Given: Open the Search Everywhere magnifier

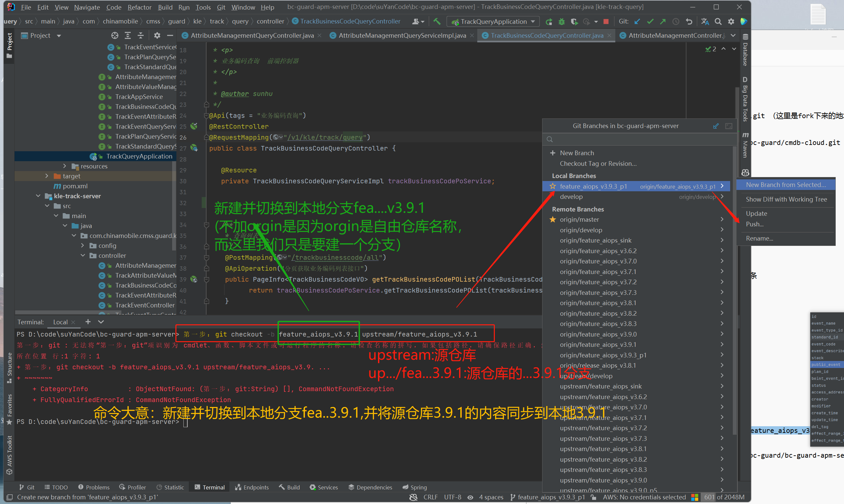Looking at the screenshot, I should click(718, 22).
